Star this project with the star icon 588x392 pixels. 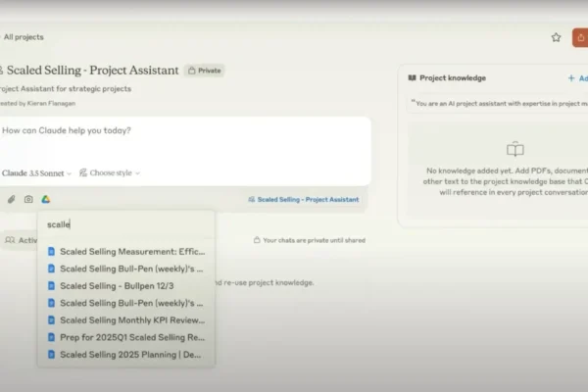556,37
